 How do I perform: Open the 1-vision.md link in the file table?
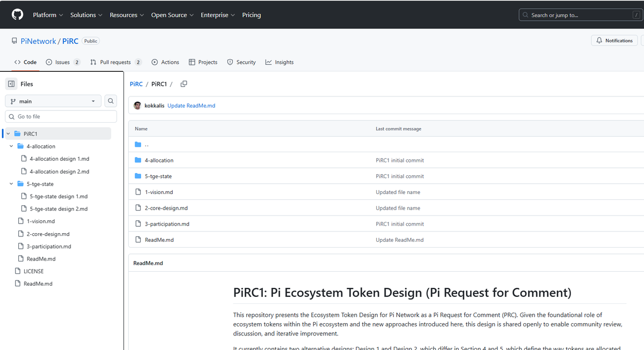coord(159,192)
